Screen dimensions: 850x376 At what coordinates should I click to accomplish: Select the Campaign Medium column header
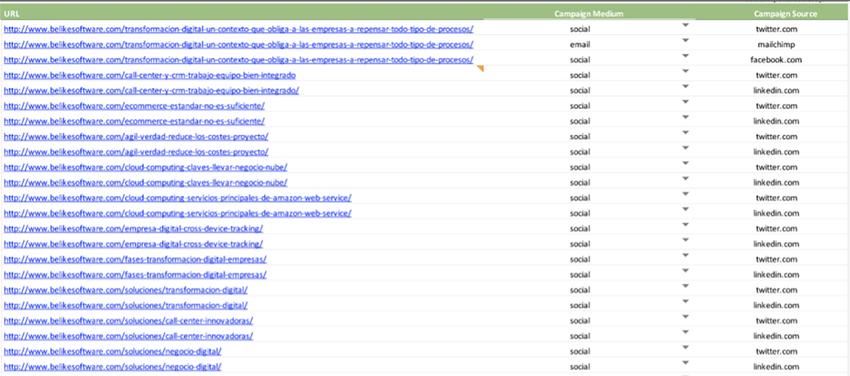click(x=589, y=14)
